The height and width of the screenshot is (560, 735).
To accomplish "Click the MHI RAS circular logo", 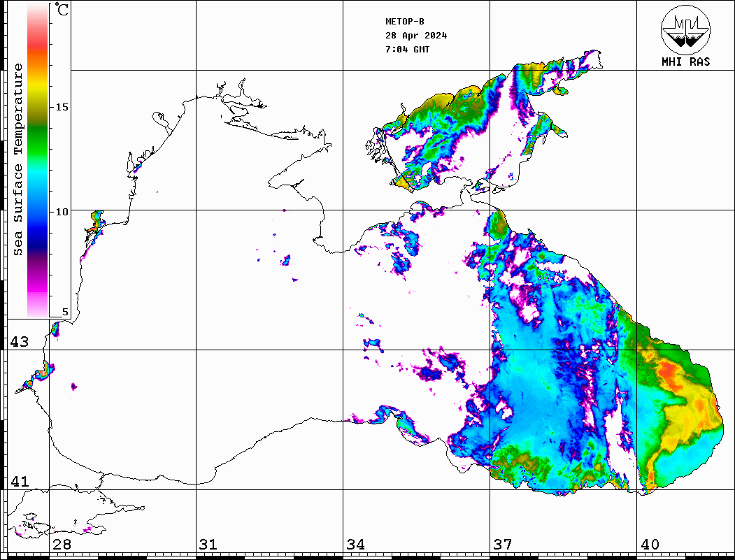I will coord(685,29).
